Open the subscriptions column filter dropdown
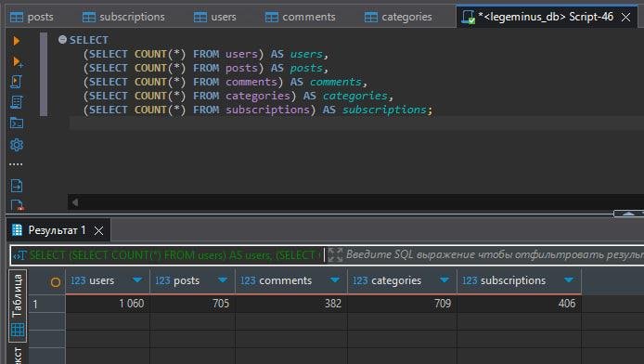 tap(569, 280)
